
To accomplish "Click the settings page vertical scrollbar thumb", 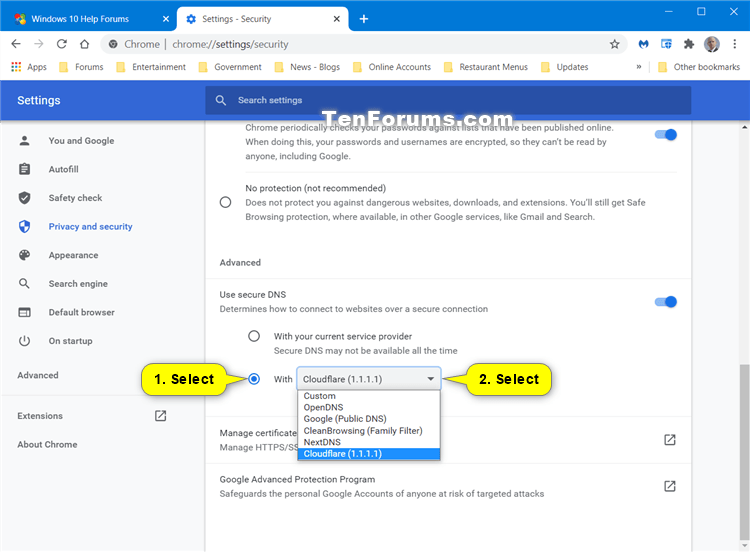I will pyautogui.click(x=744, y=451).
